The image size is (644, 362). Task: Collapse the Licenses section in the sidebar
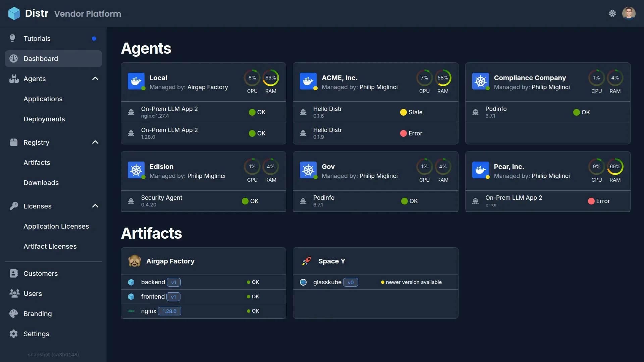[95, 206]
